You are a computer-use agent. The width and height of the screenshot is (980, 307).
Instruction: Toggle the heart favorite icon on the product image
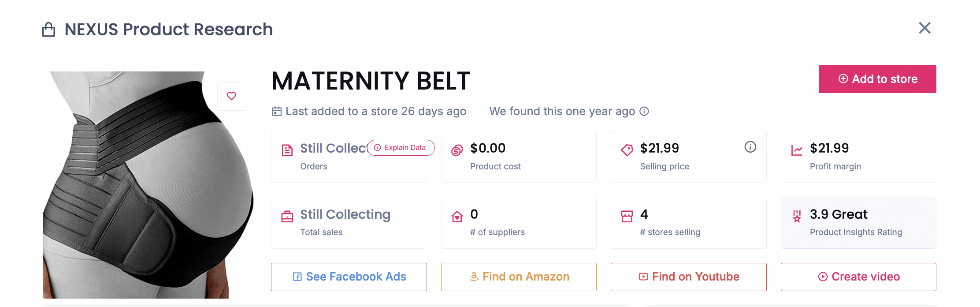tap(231, 96)
